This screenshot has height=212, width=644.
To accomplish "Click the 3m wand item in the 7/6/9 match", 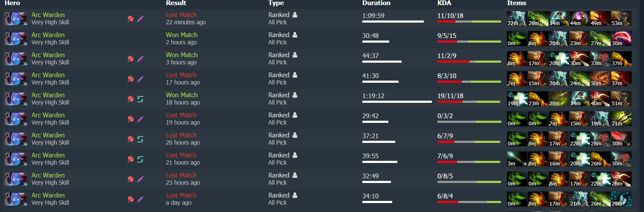I will click(516, 159).
